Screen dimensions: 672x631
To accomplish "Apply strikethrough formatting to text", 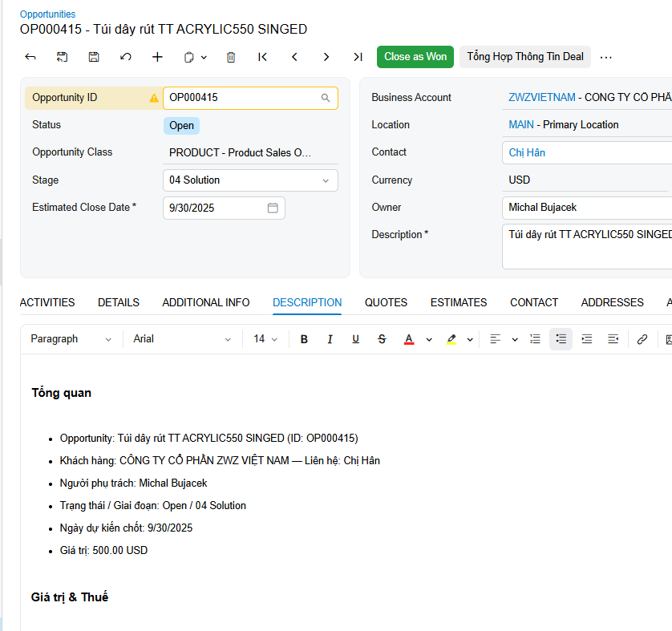I will point(382,338).
